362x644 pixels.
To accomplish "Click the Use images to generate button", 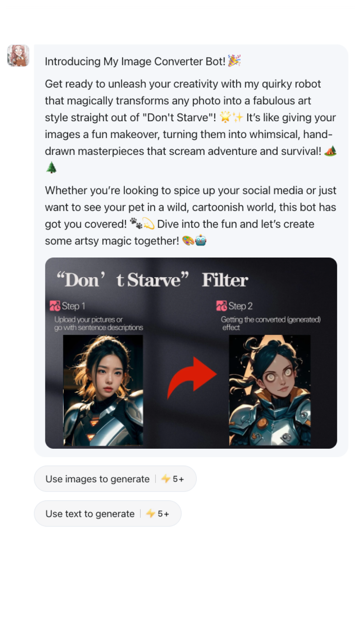I will coord(115,479).
